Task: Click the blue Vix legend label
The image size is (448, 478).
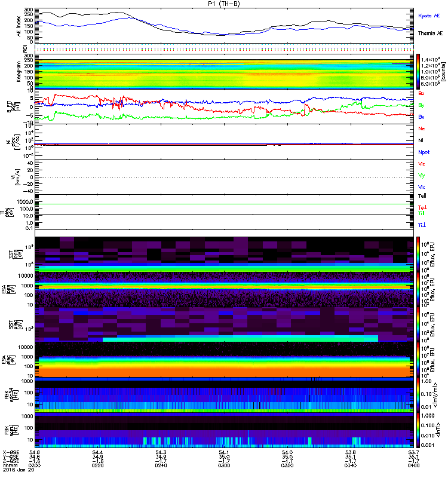Action: coord(422,187)
